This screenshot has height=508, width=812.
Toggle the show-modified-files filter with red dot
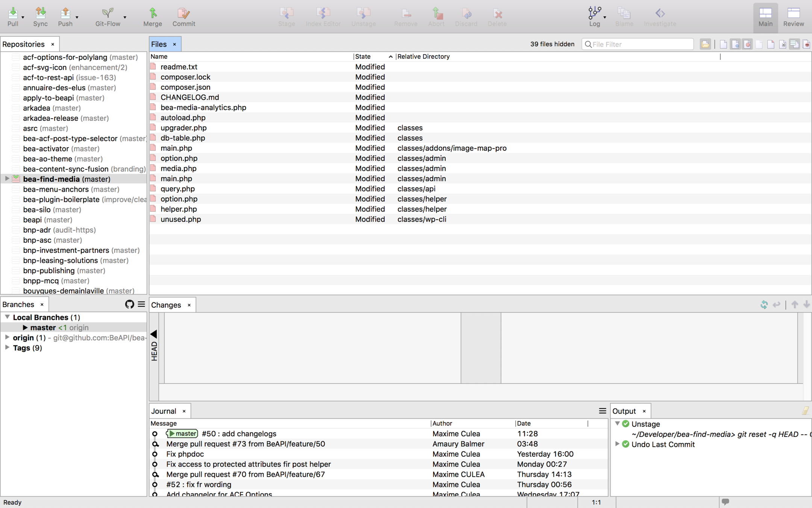tap(747, 44)
